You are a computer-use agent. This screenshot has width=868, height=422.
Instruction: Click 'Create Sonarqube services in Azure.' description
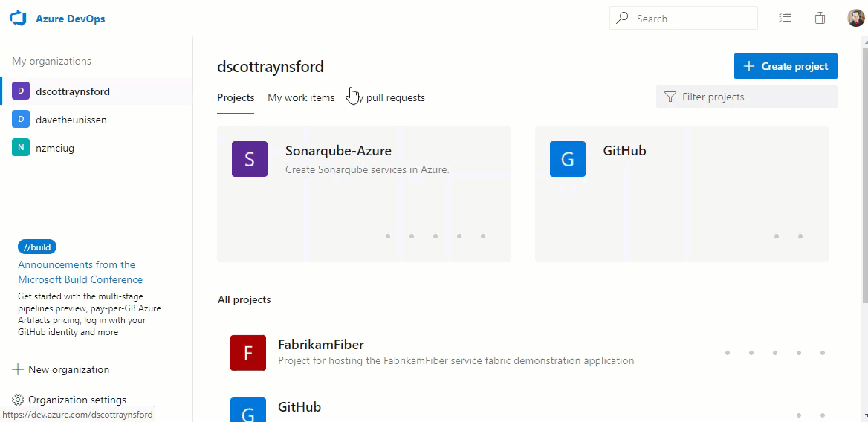point(367,170)
